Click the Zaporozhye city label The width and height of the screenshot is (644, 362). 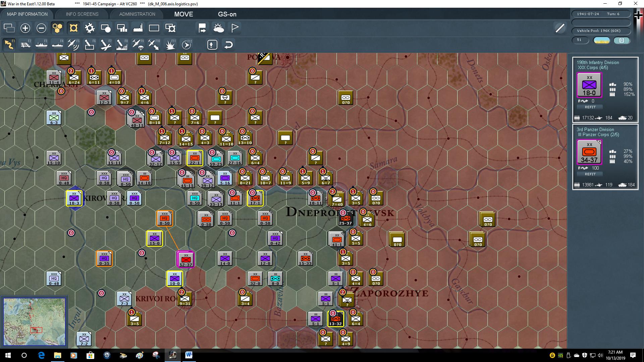389,293
